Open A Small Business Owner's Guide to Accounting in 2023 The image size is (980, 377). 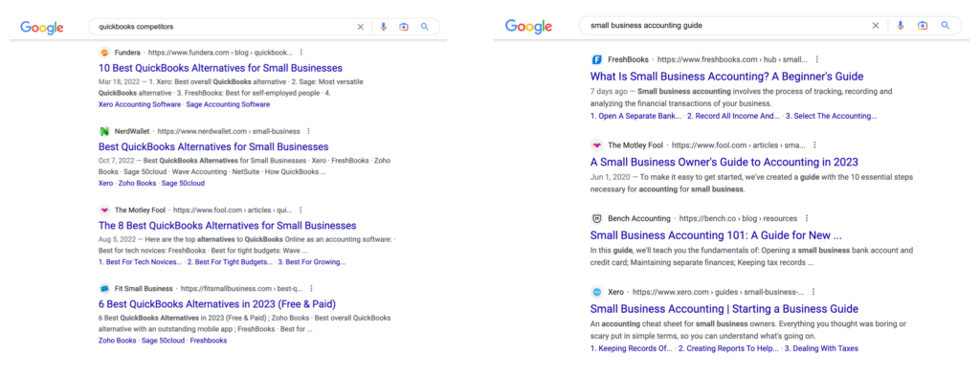pyautogui.click(x=724, y=163)
